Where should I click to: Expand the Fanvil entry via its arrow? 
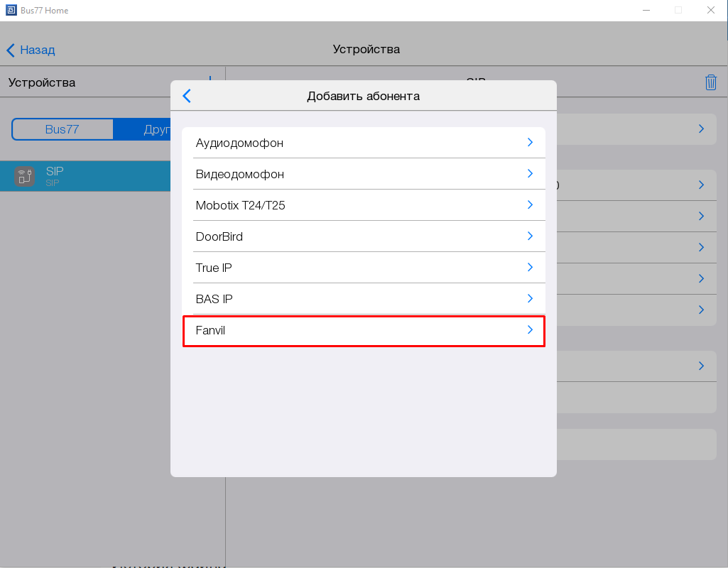click(x=530, y=330)
